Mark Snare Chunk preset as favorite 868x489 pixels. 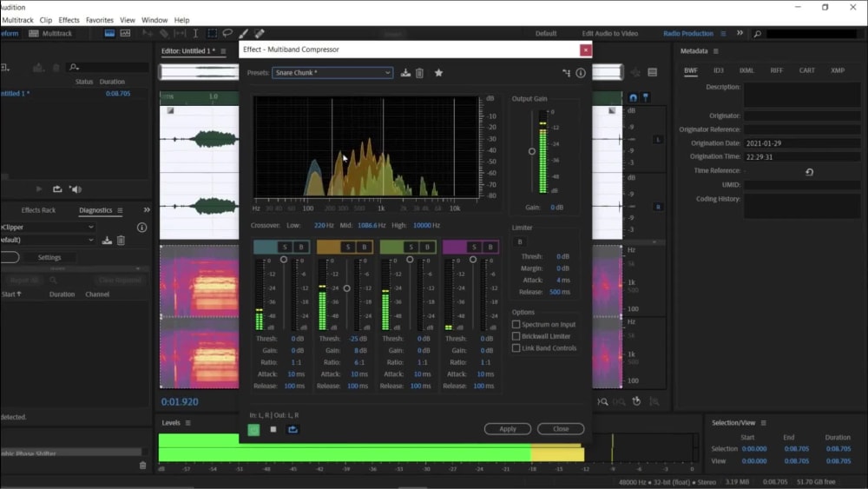point(438,73)
